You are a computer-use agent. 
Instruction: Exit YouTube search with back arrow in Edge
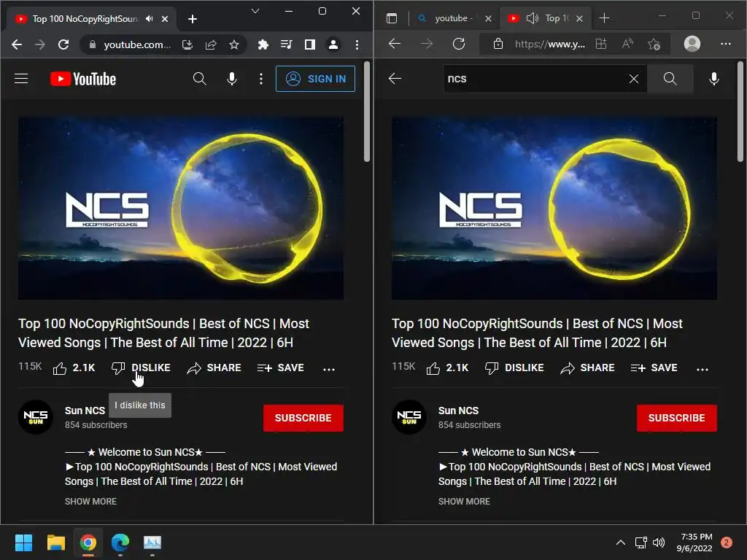[395, 79]
